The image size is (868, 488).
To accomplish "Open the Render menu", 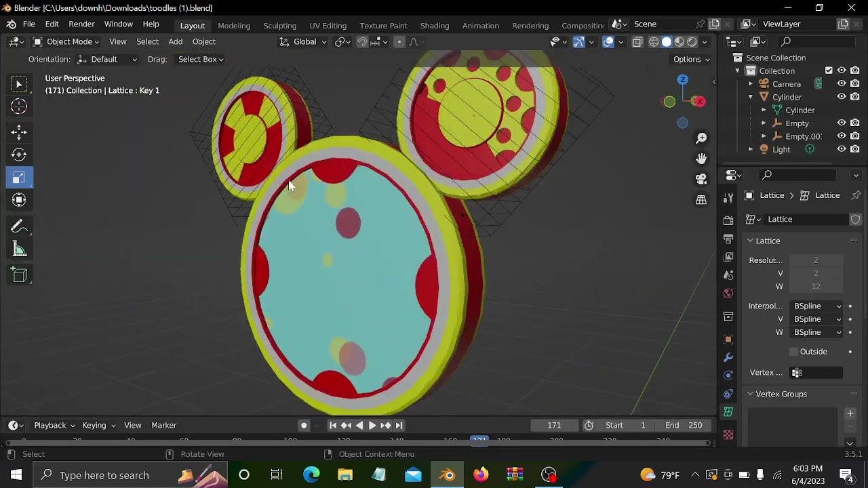I will (81, 24).
